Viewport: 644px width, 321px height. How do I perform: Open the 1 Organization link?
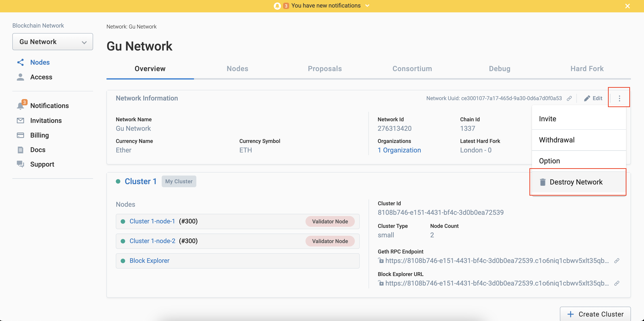(399, 150)
